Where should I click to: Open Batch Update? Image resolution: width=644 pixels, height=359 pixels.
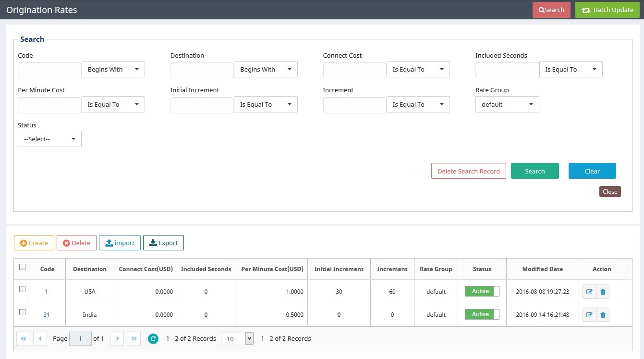[x=607, y=10]
